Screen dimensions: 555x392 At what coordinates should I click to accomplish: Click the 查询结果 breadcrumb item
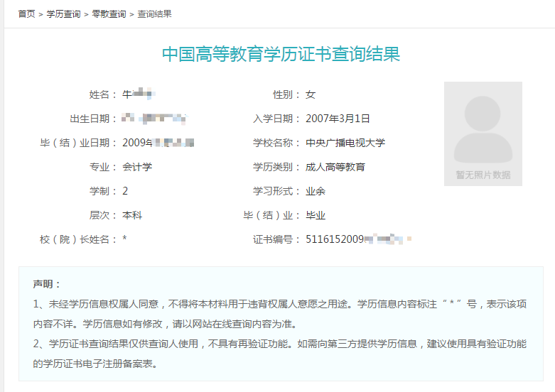coord(154,13)
